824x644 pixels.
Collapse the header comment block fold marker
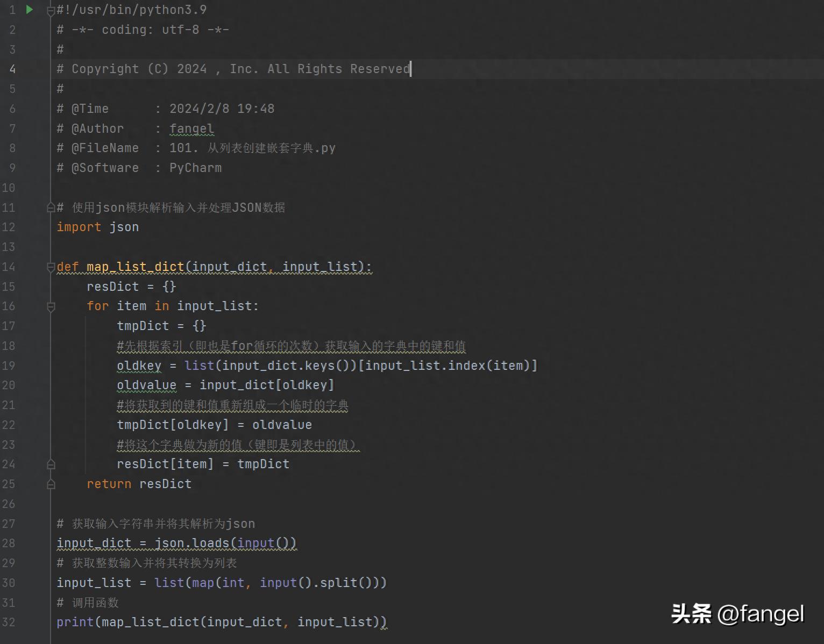pos(51,10)
